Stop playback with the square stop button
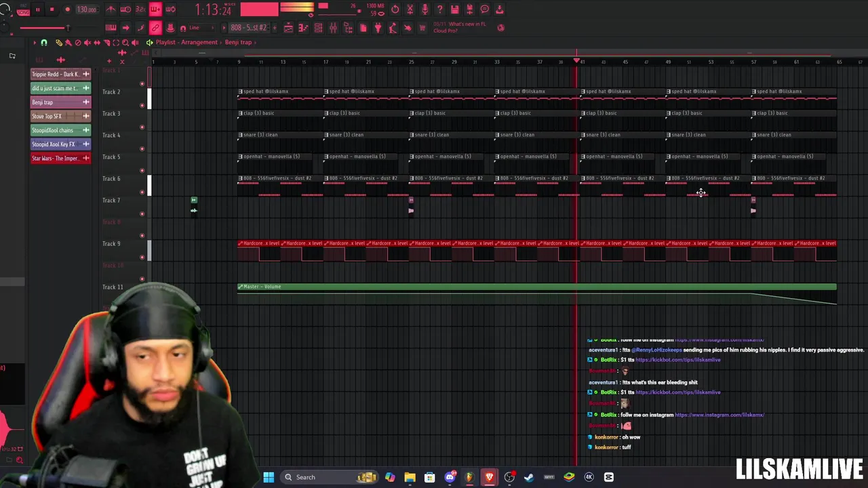This screenshot has height=488, width=868. pos(52,9)
